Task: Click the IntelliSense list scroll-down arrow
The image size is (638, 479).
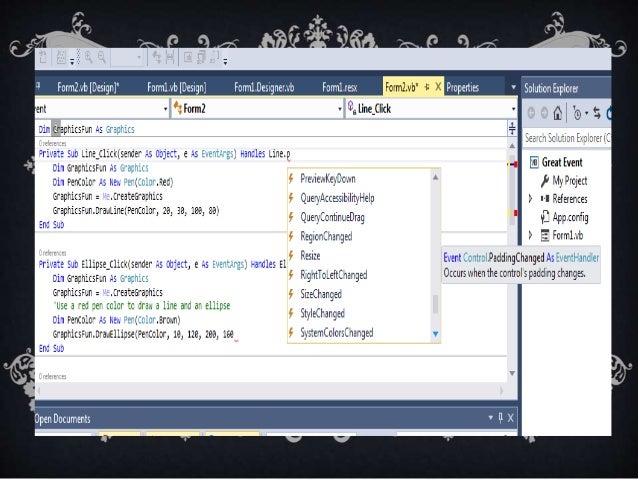Action: (x=435, y=333)
